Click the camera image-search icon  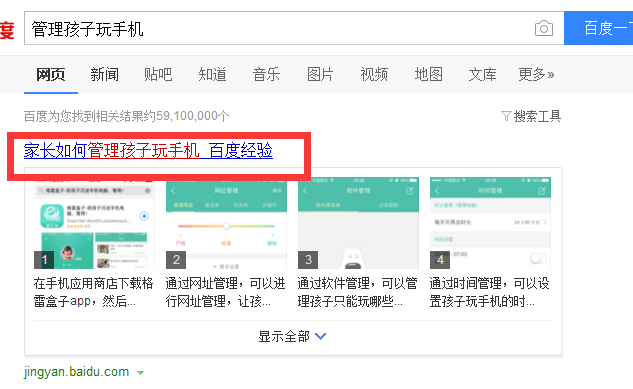click(544, 28)
